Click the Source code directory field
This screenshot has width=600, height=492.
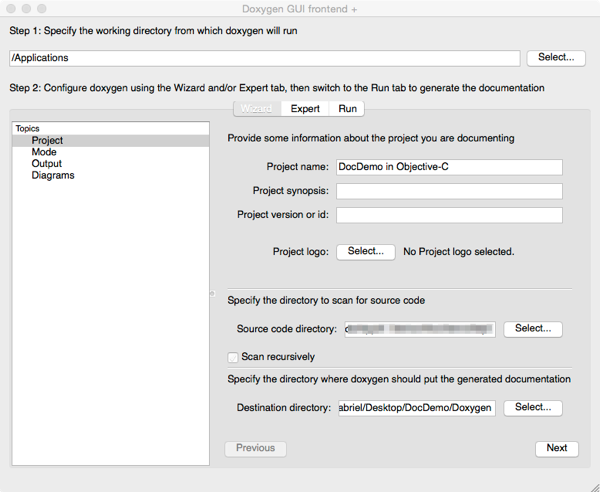pos(419,328)
